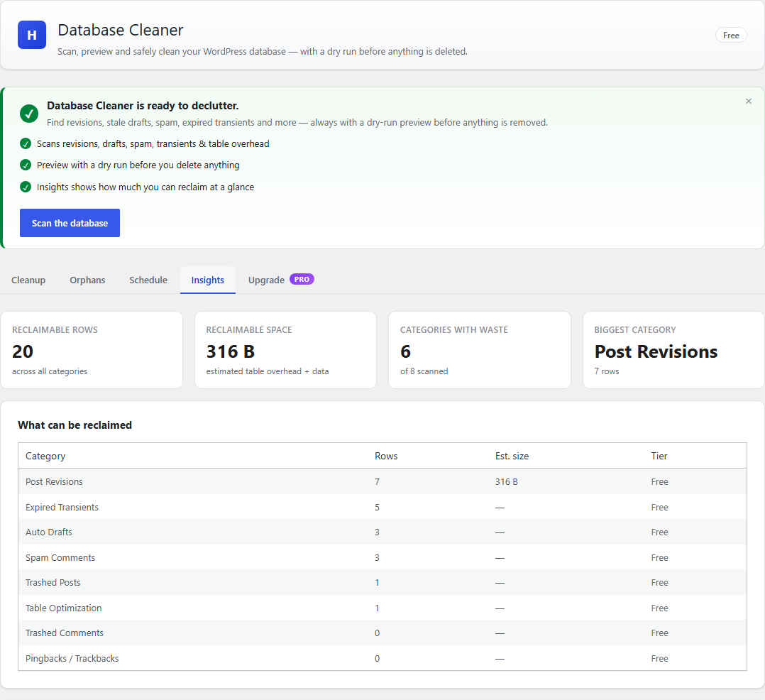Viewport: 765px width, 700px height.
Task: Click the Database Cleaner "H" logo icon
Action: tap(32, 35)
